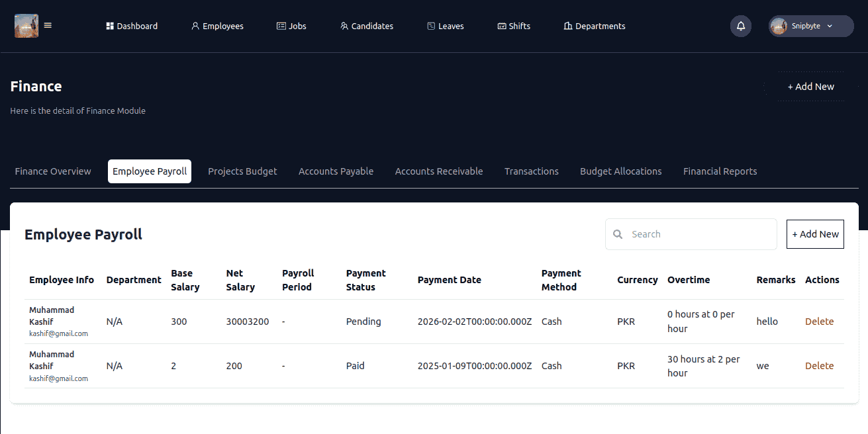Click Currency column header

638,280
